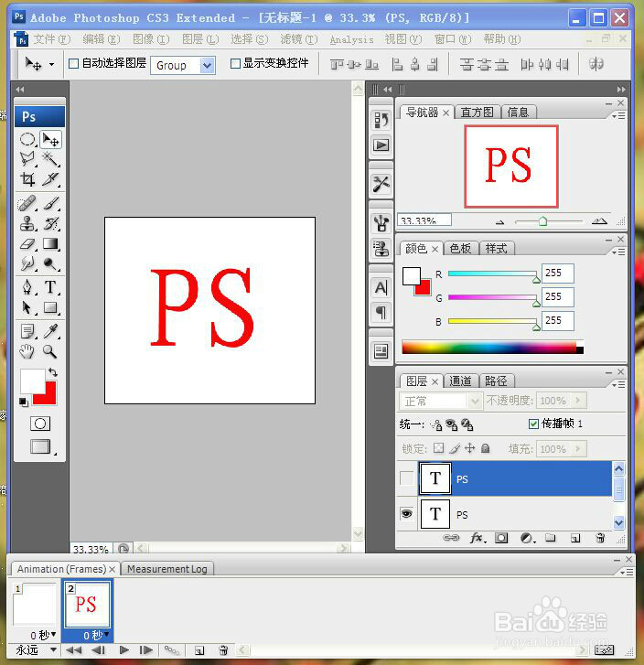
Task: Select the Notes tool
Action: (x=27, y=331)
